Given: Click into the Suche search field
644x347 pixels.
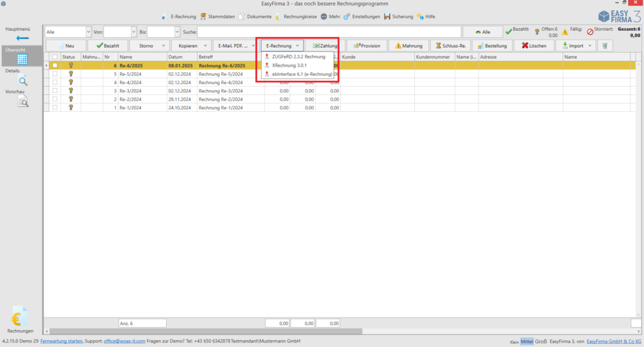Looking at the screenshot, I should point(329,31).
